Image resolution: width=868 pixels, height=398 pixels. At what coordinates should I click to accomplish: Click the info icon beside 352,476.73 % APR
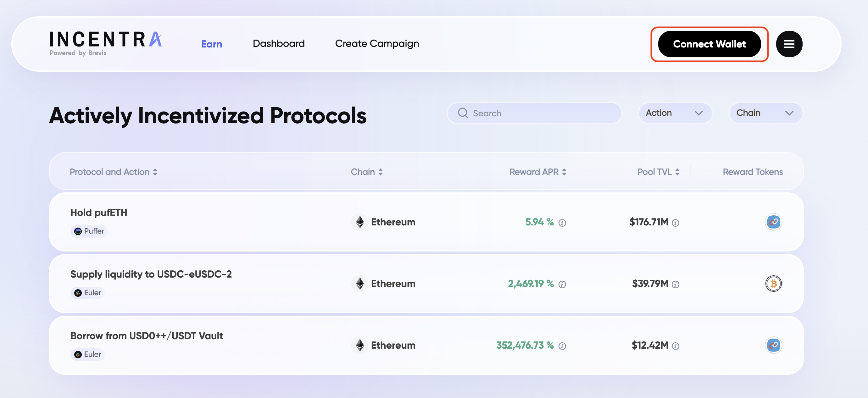pos(562,346)
